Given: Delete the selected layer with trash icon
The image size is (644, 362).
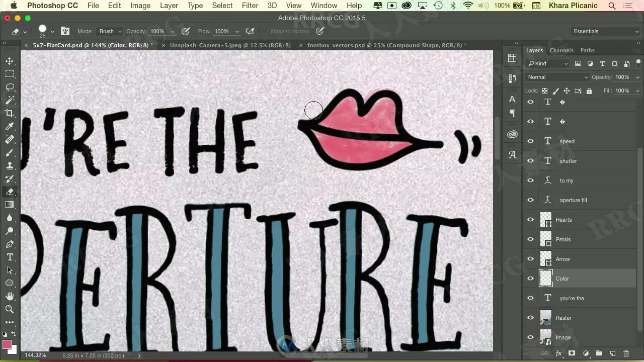Looking at the screenshot, I should 626,354.
